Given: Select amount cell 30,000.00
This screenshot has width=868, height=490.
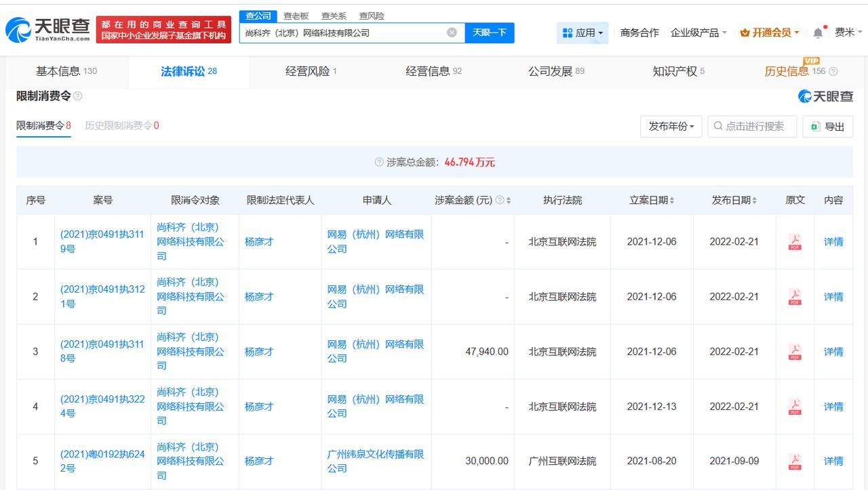Looking at the screenshot, I should click(x=487, y=461).
